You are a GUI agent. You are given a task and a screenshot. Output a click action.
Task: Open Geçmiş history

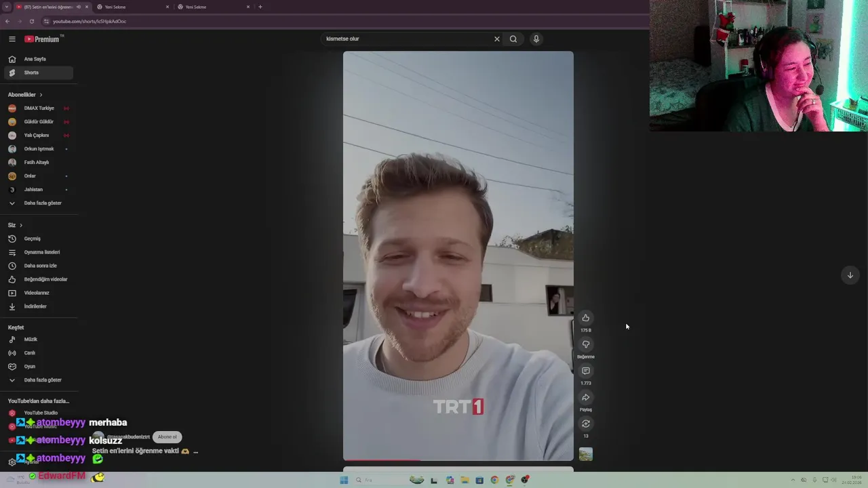[x=38, y=239]
